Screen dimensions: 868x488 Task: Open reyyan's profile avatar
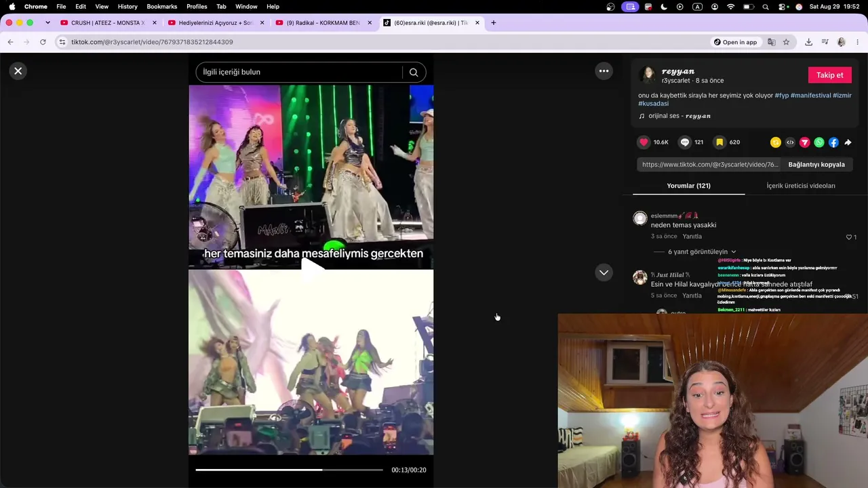point(648,75)
